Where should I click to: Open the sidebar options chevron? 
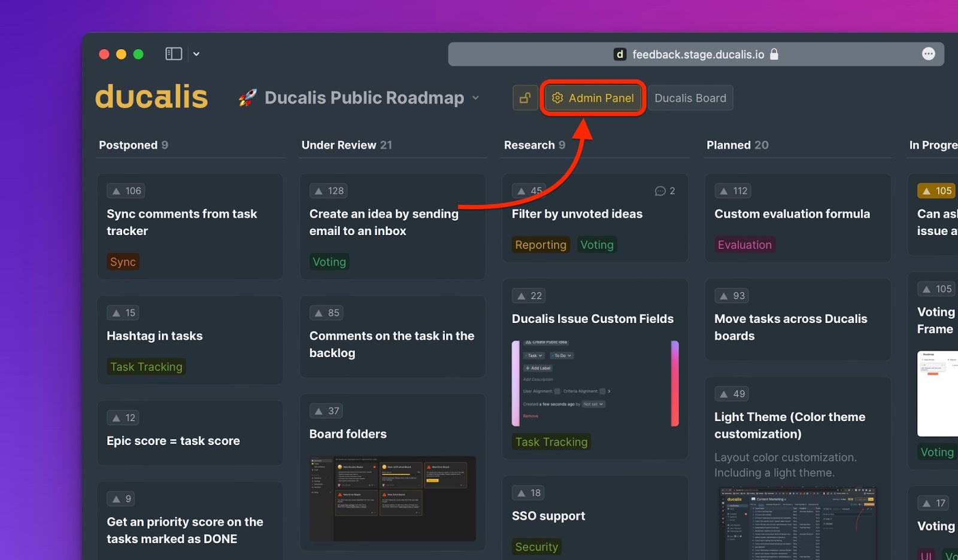point(196,54)
